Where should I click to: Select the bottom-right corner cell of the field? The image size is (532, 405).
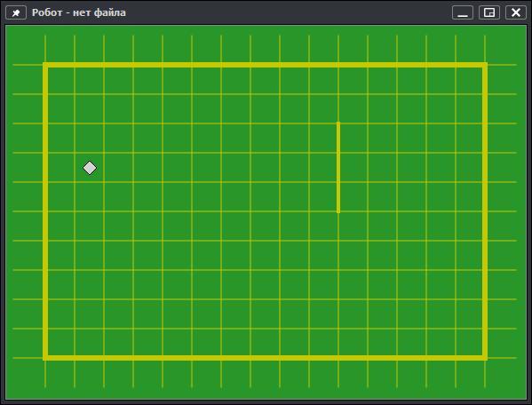[x=470, y=343]
